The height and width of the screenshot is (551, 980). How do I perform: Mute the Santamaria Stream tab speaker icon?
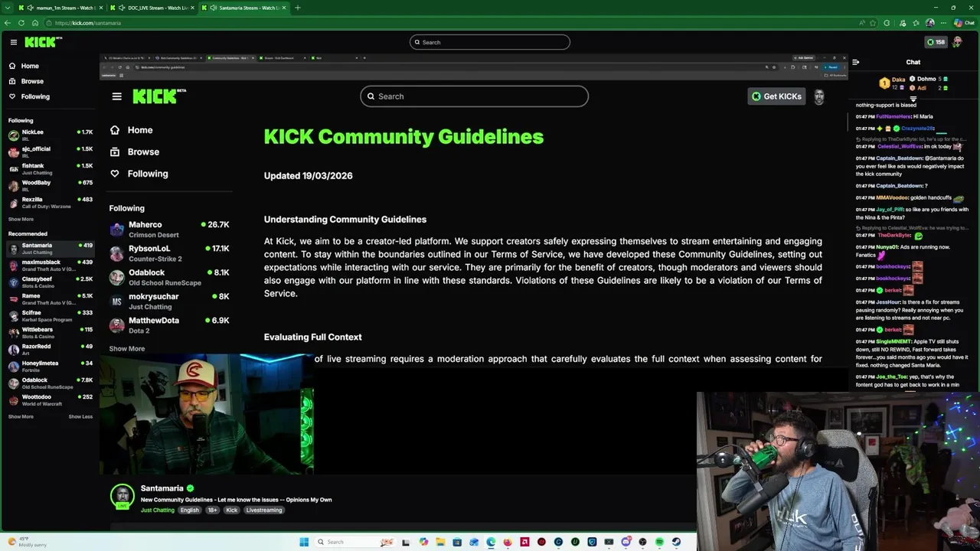[x=214, y=8]
